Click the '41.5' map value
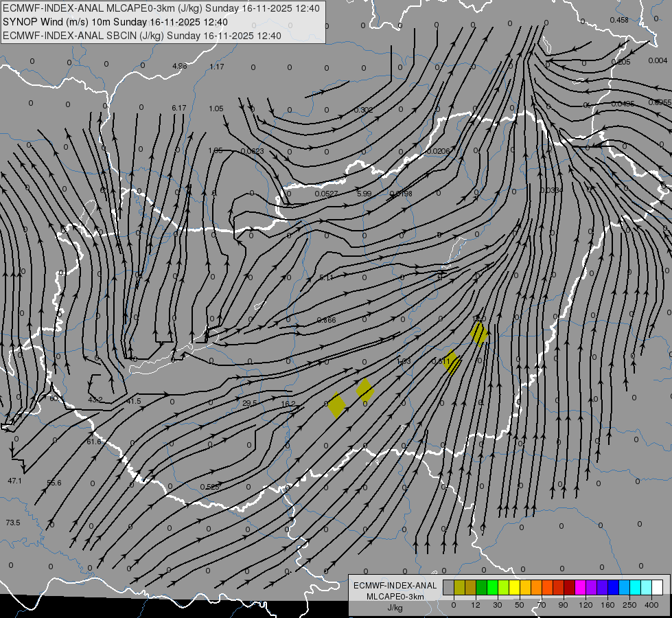The image size is (672, 618). pos(133,401)
